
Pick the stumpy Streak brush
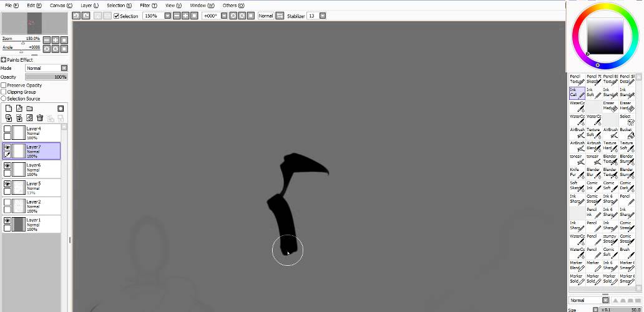pyautogui.click(x=610, y=240)
